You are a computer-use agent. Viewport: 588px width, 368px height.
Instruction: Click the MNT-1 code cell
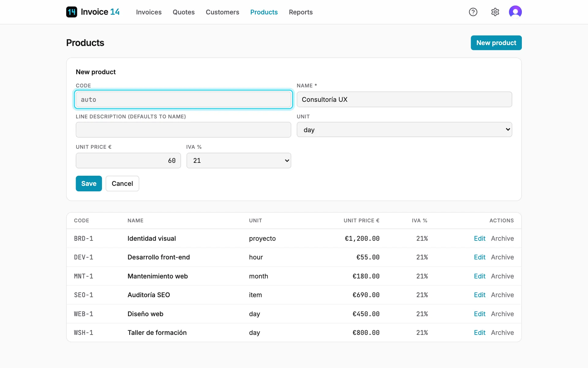point(84,276)
